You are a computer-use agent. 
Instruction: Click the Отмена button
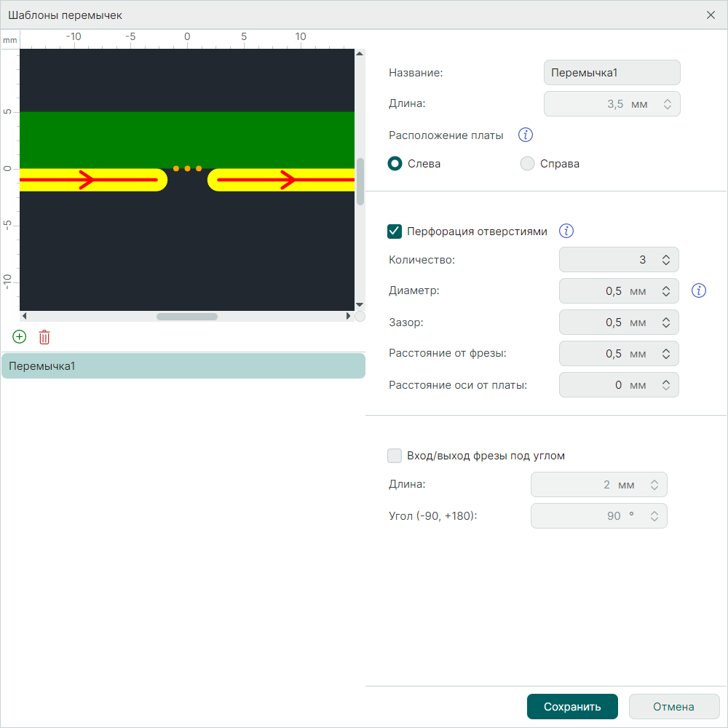[x=673, y=707]
